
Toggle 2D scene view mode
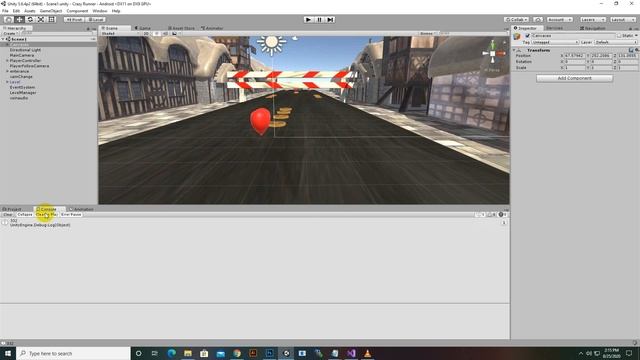[146, 33]
